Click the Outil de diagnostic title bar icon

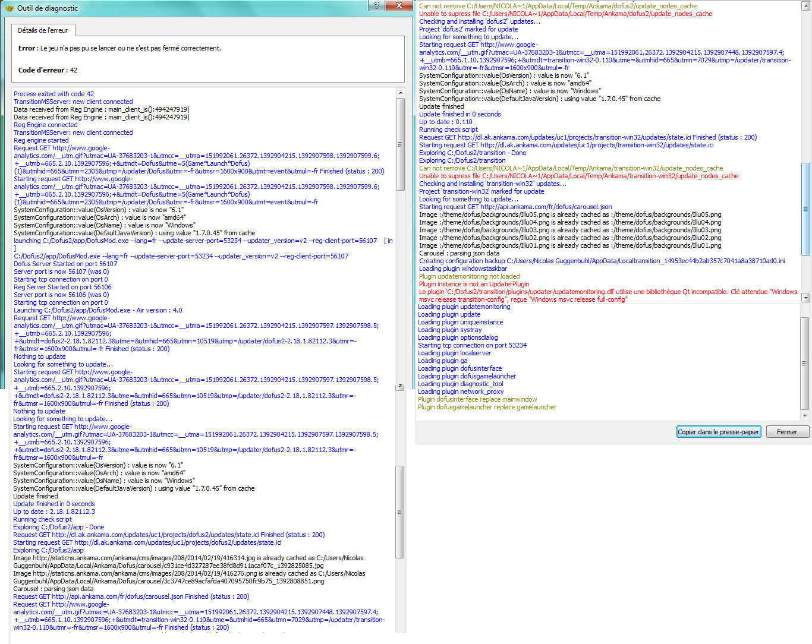[x=9, y=8]
